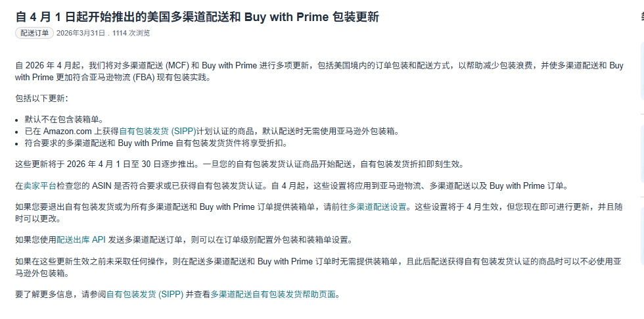
Task: Go to 多渠道配送设置 link
Action: click(379, 207)
